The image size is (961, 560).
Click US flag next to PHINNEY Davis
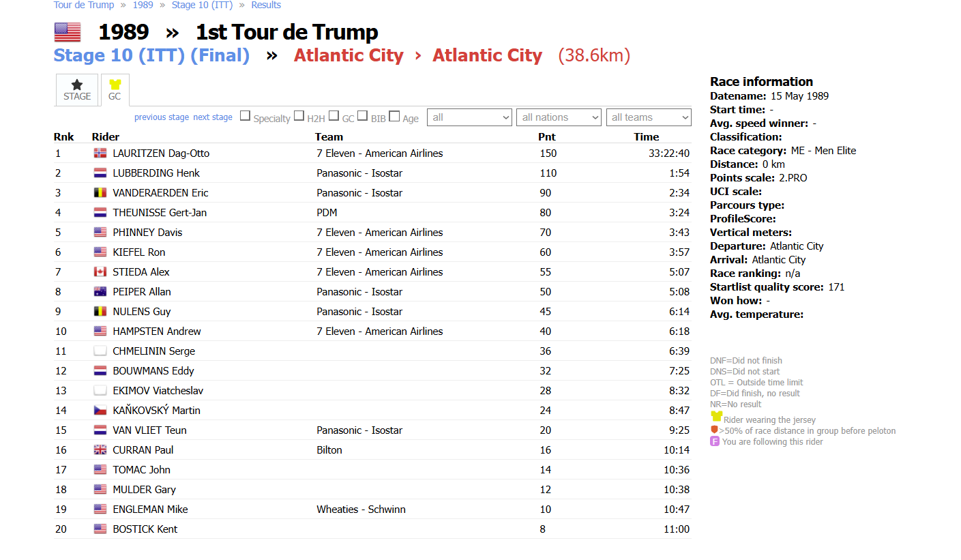pyautogui.click(x=100, y=233)
